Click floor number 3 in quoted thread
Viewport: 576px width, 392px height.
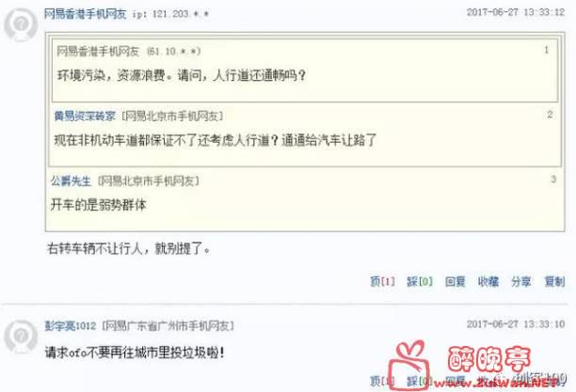click(x=553, y=180)
